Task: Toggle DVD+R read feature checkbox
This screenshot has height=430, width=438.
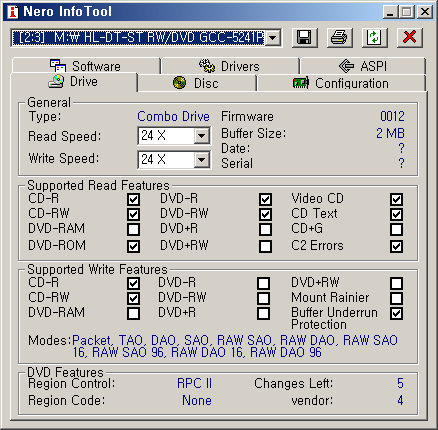Action: pos(265,229)
